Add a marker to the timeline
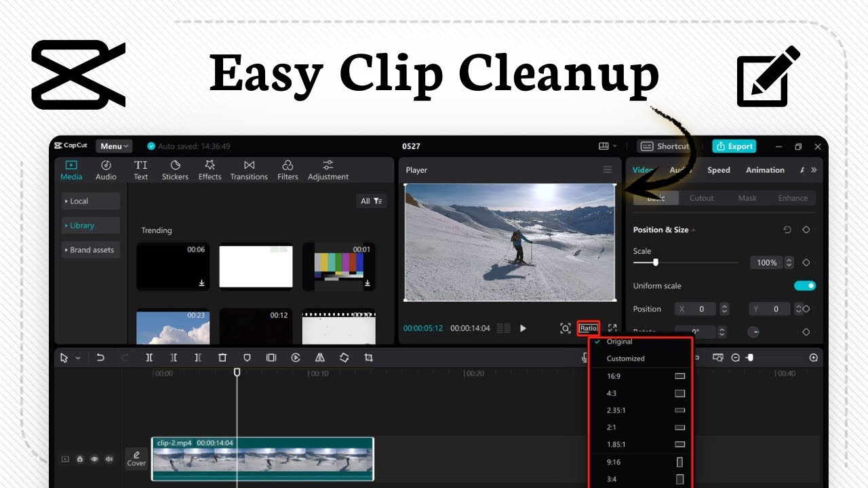The image size is (868, 488). pos(247,357)
